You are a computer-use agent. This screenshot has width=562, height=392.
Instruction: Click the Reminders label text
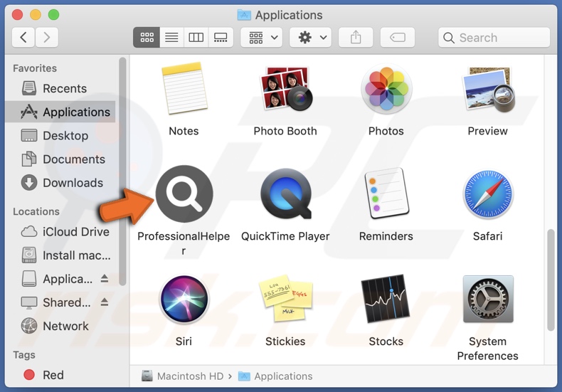point(386,236)
